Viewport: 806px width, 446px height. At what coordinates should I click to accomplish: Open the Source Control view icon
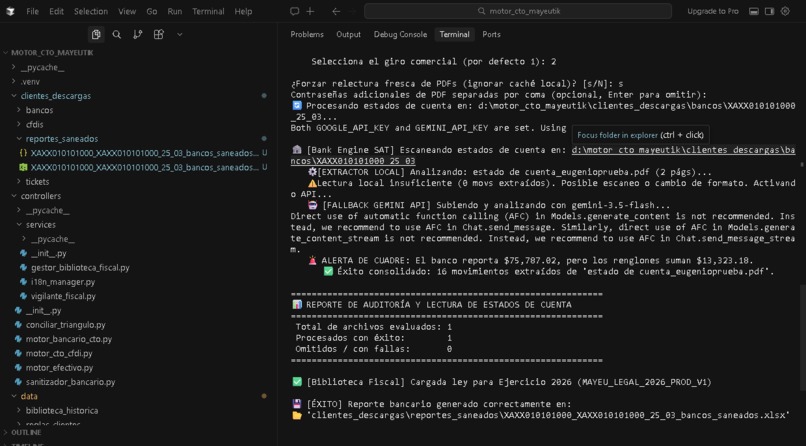point(137,34)
